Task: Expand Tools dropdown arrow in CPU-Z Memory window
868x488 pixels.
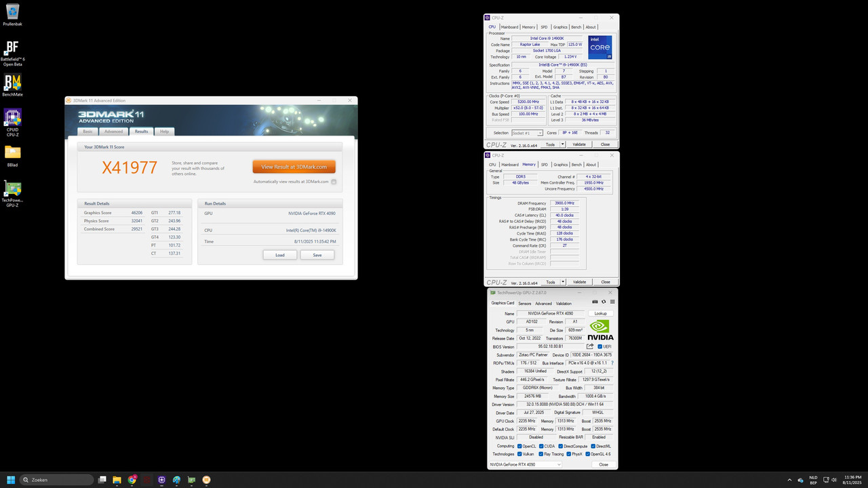Action: pos(561,282)
